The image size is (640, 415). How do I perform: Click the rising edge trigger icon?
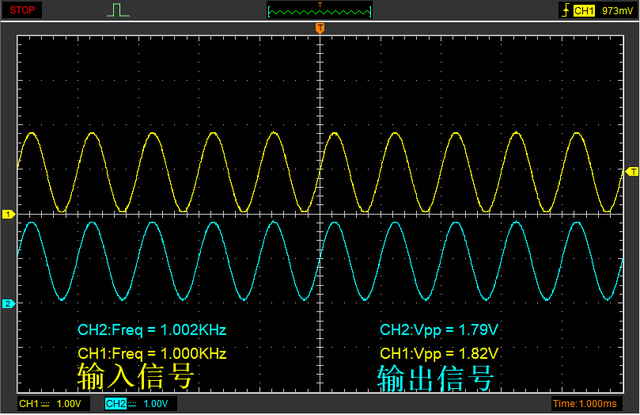568,10
